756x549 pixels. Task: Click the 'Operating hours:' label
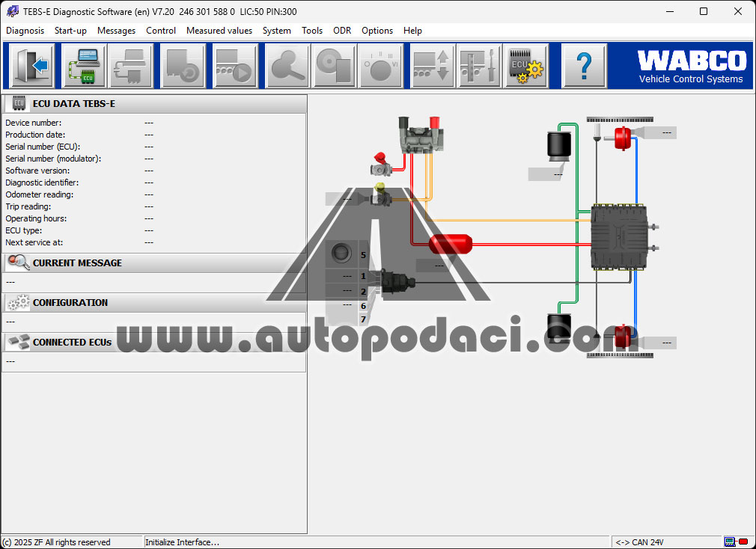coord(36,218)
